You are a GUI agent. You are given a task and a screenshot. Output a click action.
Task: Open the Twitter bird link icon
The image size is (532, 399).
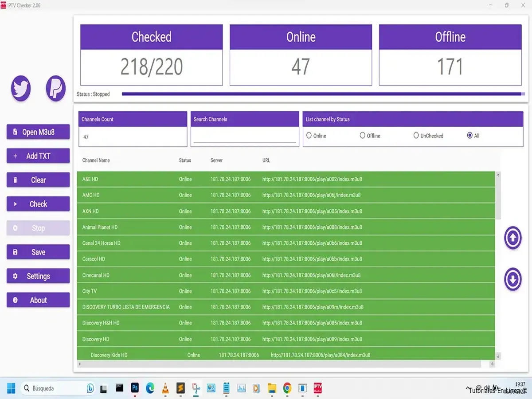click(21, 88)
